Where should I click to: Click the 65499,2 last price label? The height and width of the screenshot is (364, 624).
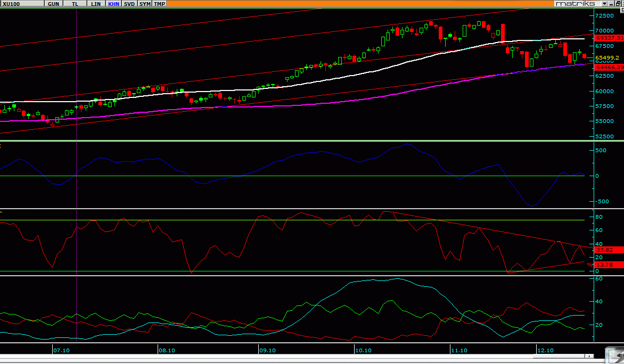tap(607, 57)
